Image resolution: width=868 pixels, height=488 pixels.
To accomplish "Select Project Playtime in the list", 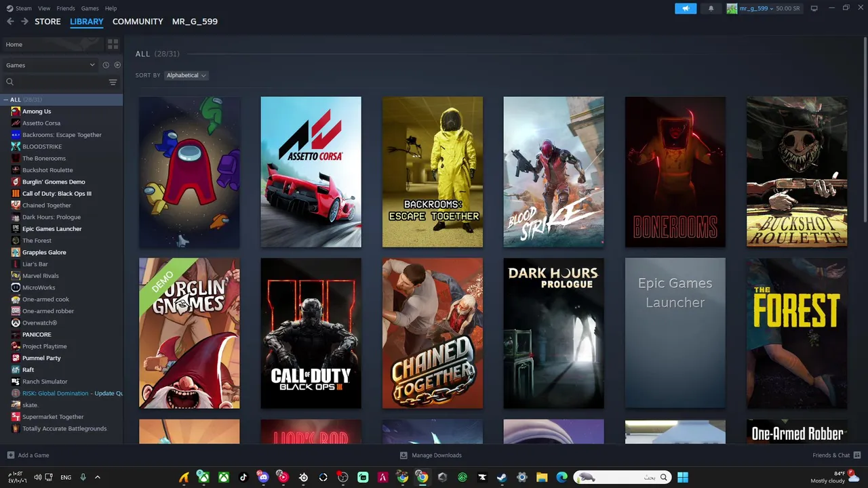I will click(62, 346).
